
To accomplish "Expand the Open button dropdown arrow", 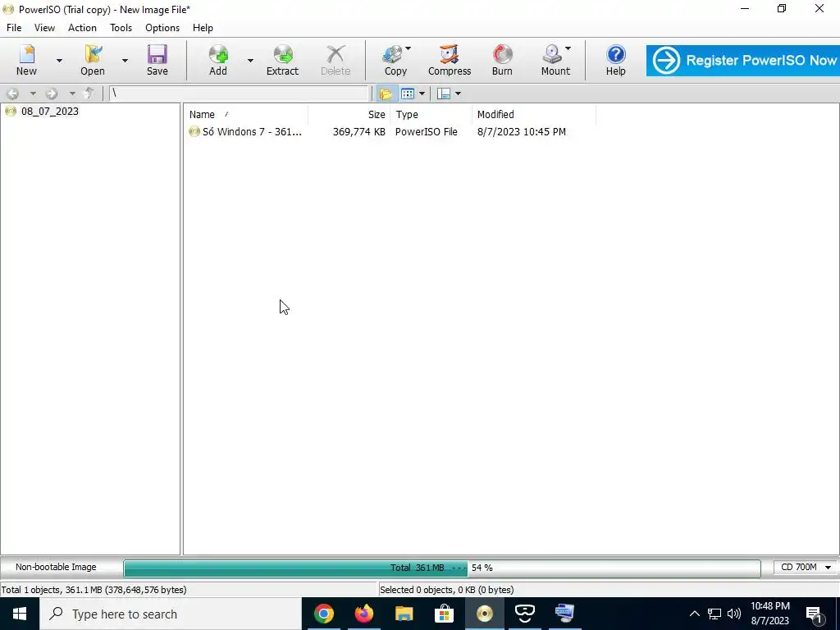I will point(125,61).
